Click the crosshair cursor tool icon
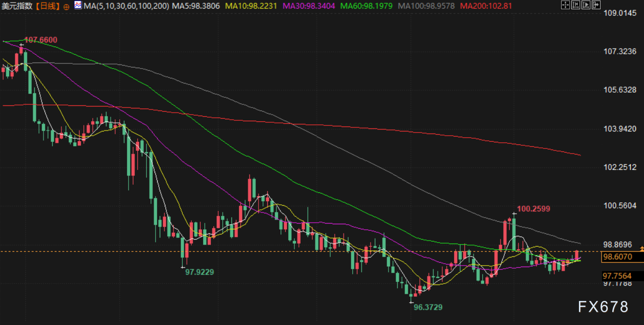 coord(565,6)
